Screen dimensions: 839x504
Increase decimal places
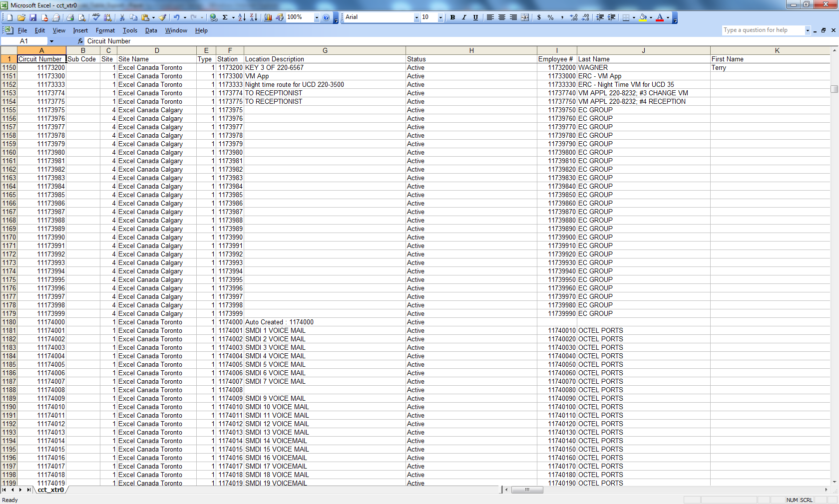[574, 17]
